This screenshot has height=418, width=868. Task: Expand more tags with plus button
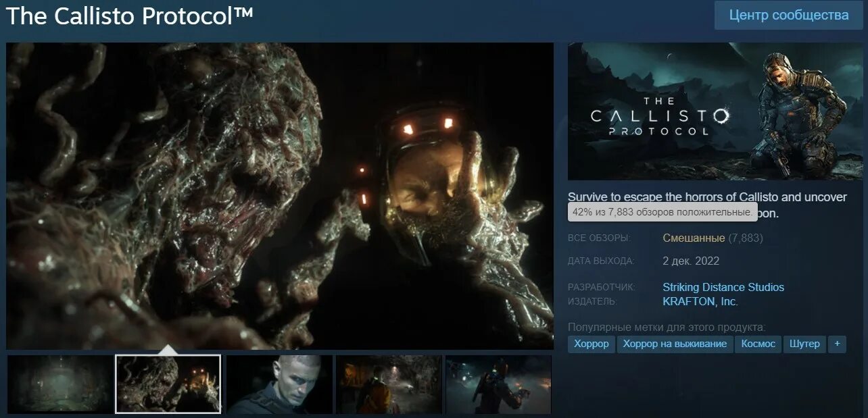(x=837, y=344)
